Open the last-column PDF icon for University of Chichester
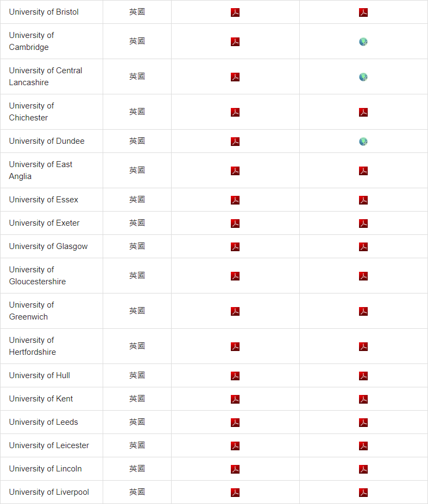 point(363,112)
